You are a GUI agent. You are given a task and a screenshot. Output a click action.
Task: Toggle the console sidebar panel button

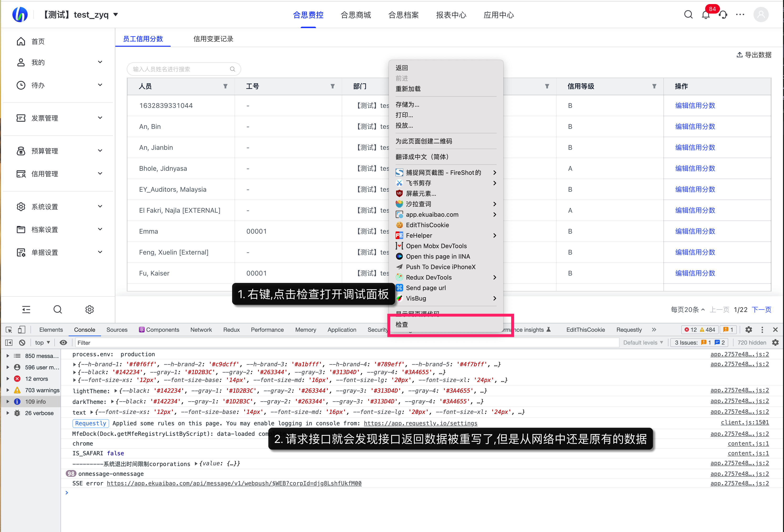(x=9, y=342)
